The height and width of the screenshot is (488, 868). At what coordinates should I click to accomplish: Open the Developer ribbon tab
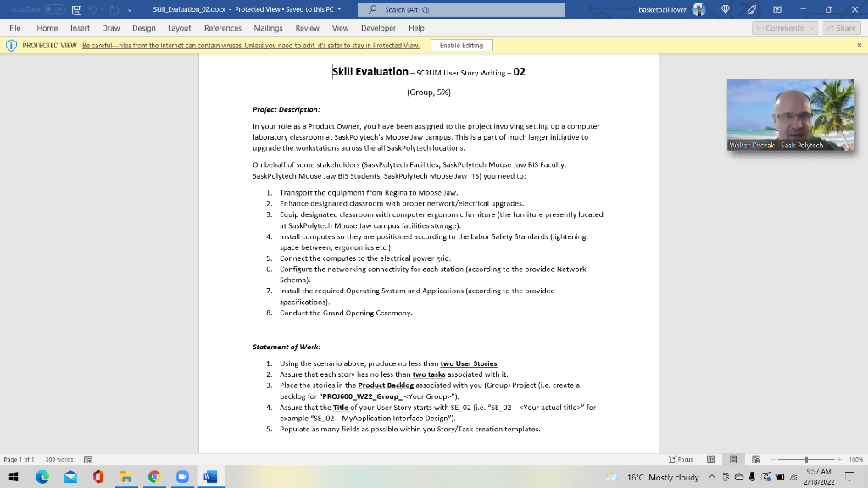tap(378, 27)
